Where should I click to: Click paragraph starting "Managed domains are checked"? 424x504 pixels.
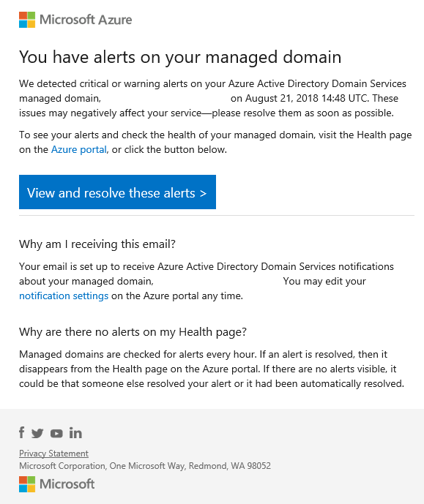(x=212, y=369)
